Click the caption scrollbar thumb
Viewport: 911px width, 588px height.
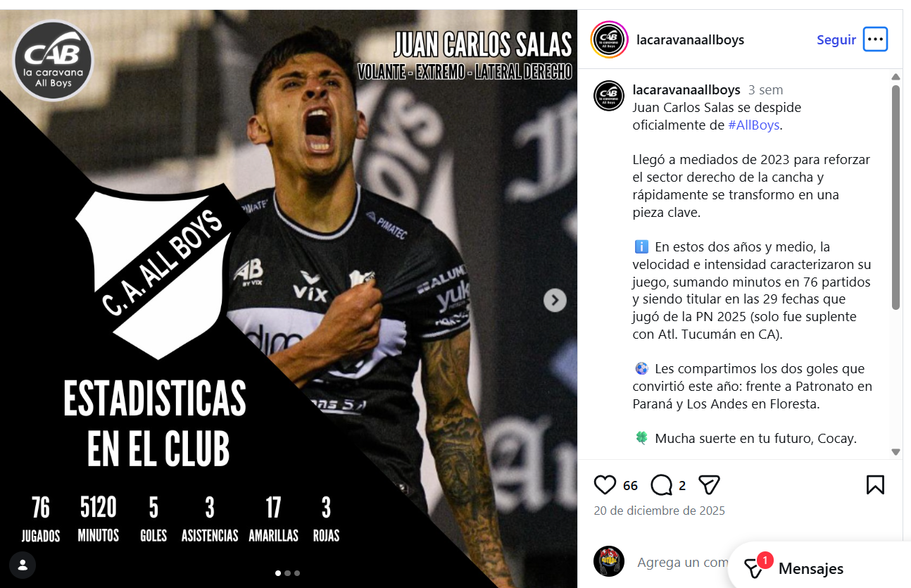(896, 197)
